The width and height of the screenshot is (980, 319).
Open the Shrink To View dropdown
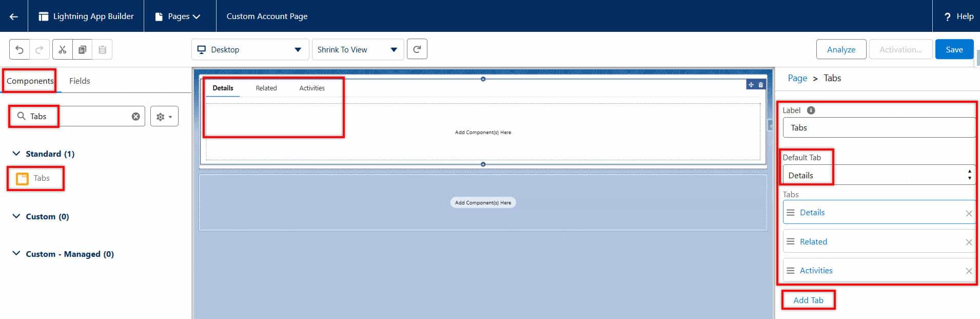coord(358,50)
